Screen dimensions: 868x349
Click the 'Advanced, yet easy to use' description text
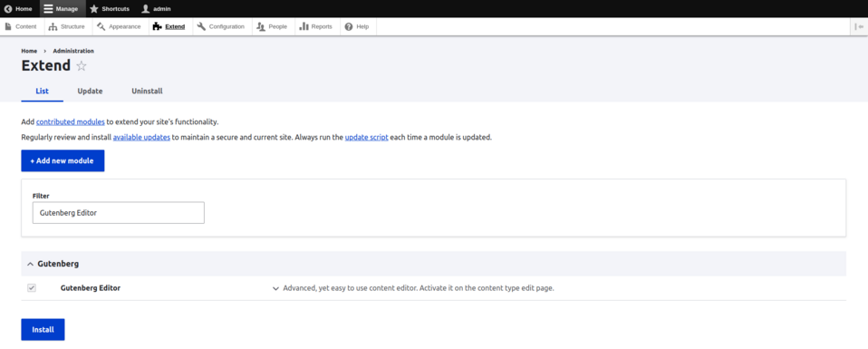pos(419,288)
